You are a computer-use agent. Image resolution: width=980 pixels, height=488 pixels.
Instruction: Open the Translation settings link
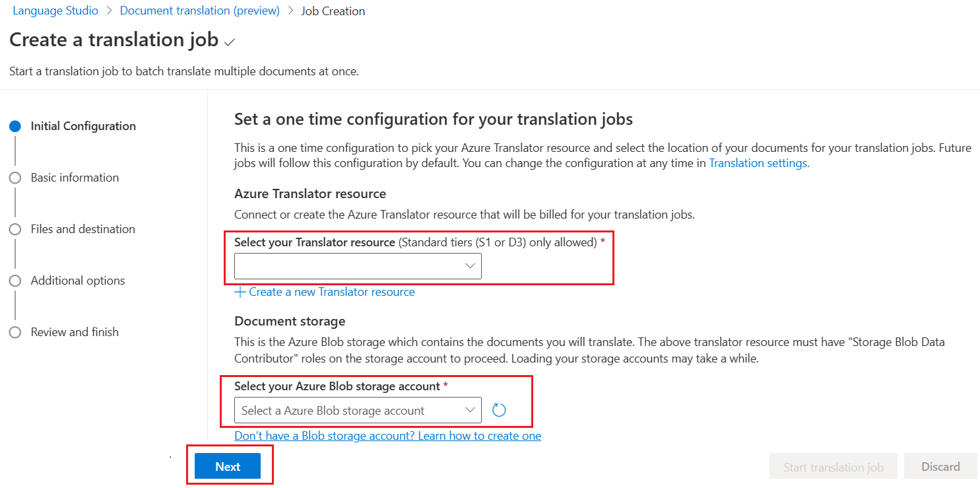pyautogui.click(x=758, y=162)
